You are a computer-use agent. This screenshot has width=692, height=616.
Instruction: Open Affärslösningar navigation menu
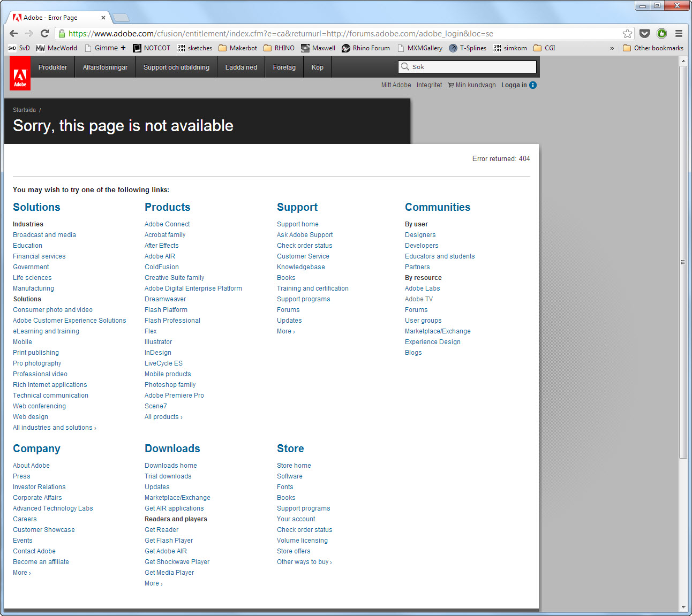(x=105, y=67)
